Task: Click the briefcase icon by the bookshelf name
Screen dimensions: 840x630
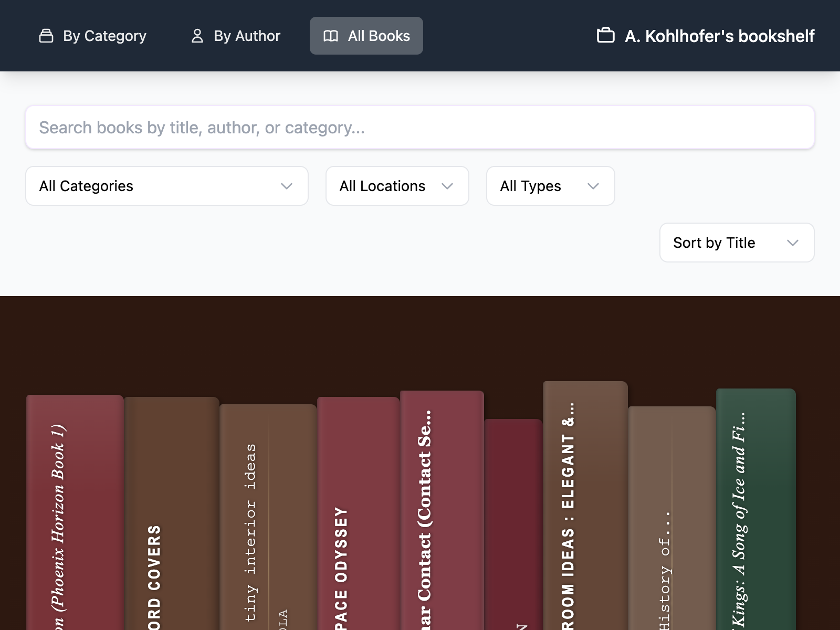Action: (606, 35)
